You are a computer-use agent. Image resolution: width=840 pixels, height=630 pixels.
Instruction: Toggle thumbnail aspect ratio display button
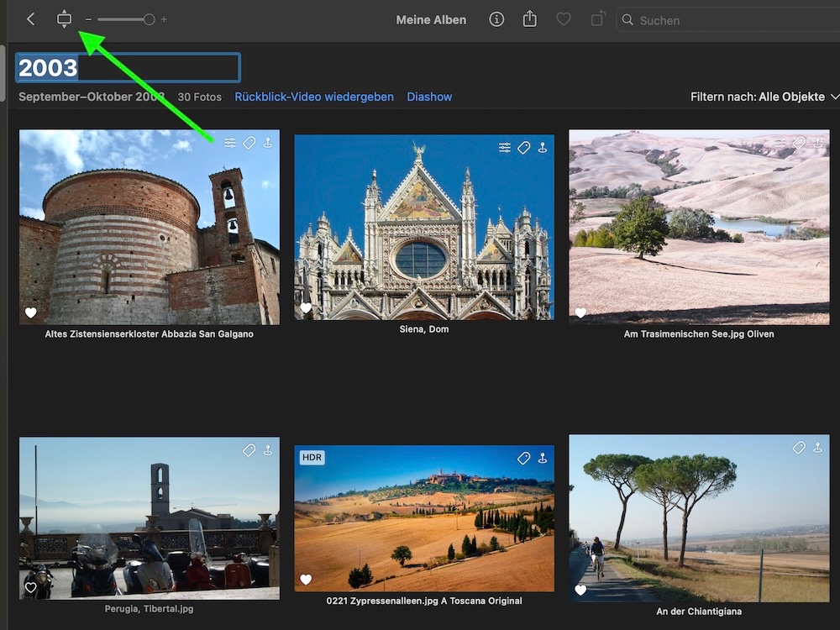(x=64, y=19)
